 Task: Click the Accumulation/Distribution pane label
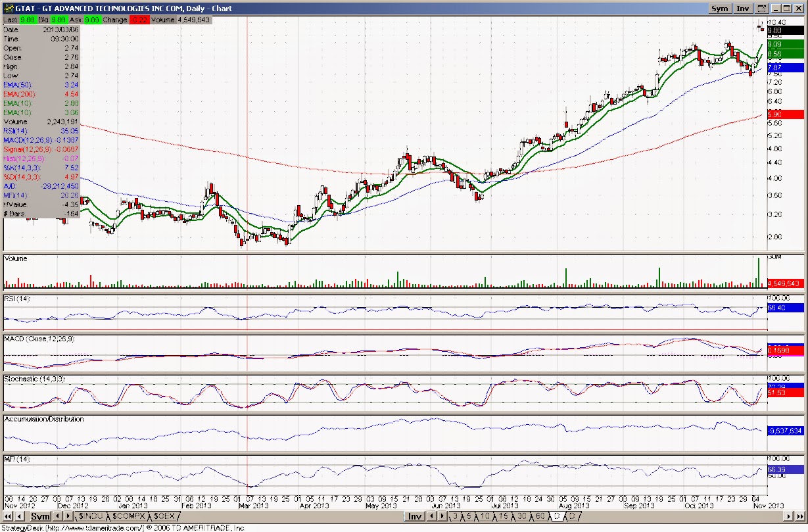pyautogui.click(x=44, y=419)
